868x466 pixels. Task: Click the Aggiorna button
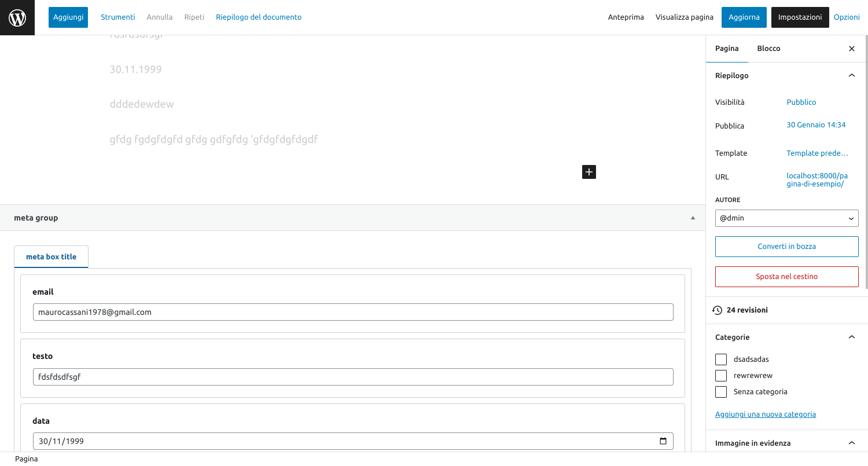tap(744, 17)
